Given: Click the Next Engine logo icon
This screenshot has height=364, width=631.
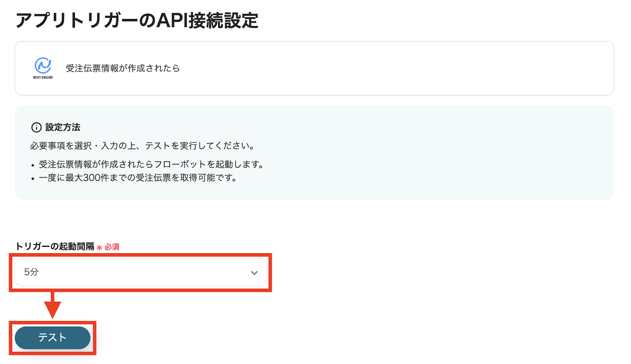Looking at the screenshot, I should pyautogui.click(x=43, y=65).
